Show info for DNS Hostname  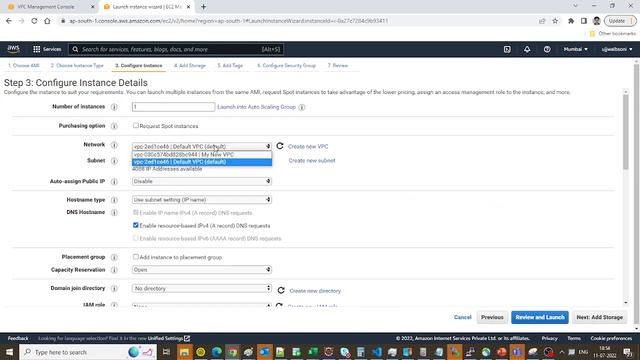(x=114, y=213)
